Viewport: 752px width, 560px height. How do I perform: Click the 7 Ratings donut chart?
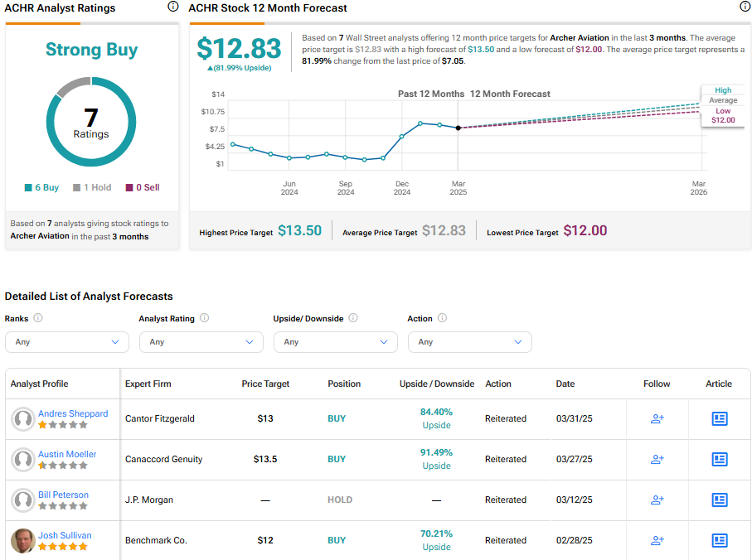click(91, 122)
